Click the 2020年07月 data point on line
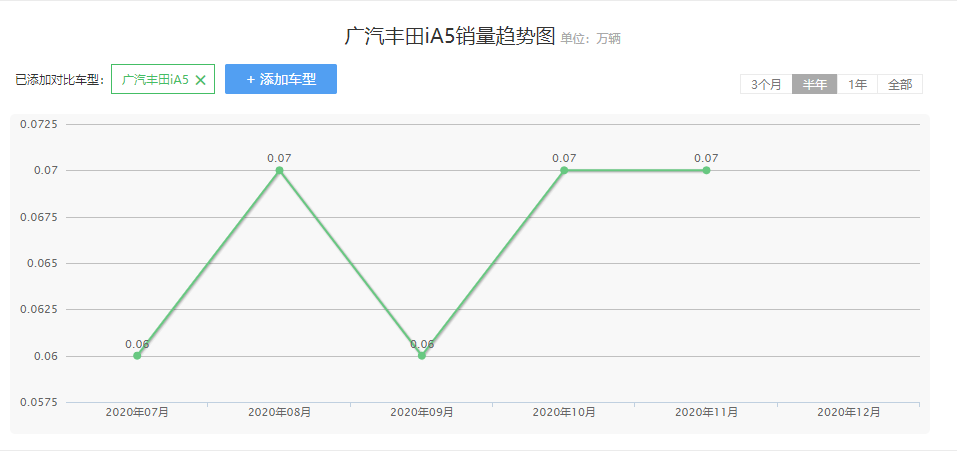The image size is (957, 451). (137, 356)
